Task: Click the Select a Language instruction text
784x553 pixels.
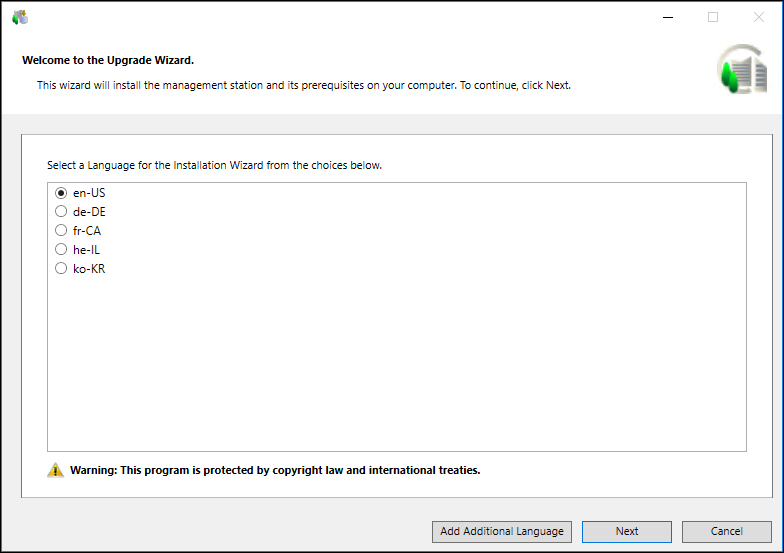Action: (214, 165)
